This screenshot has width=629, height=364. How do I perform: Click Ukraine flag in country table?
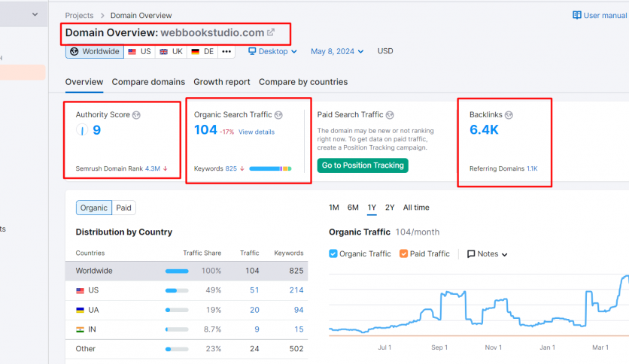[81, 310]
